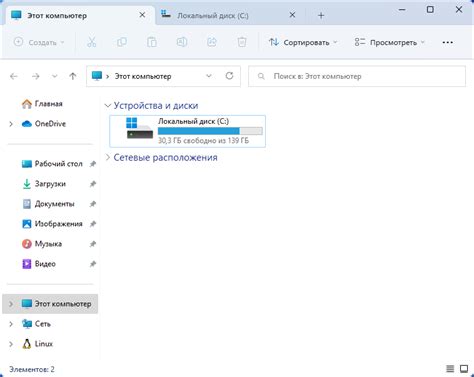Click the C drive usage bar
This screenshot has height=377, width=474.
(x=210, y=131)
